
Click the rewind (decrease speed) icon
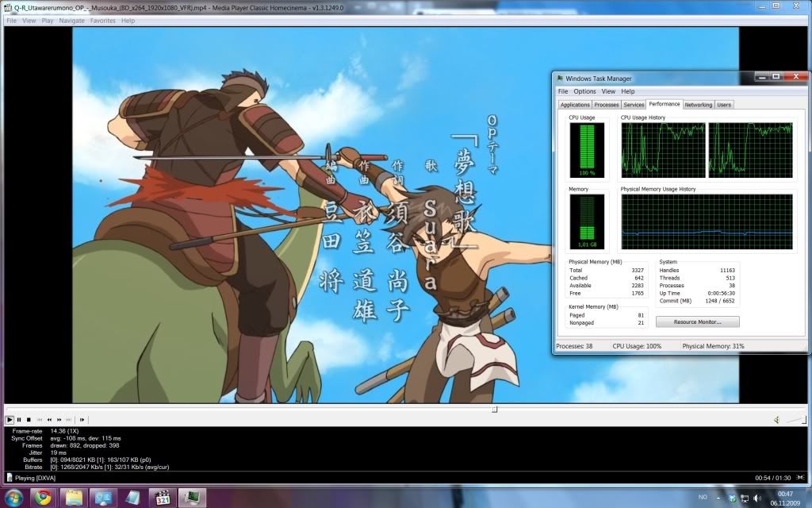49,419
